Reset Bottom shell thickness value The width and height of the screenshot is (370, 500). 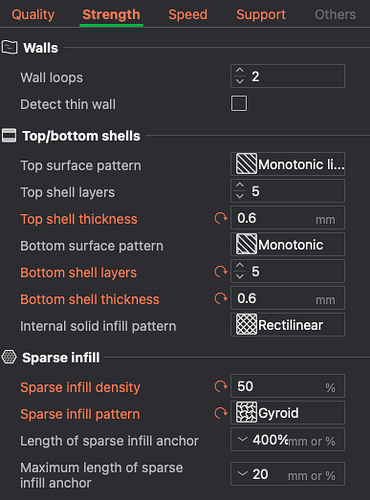tap(221, 298)
